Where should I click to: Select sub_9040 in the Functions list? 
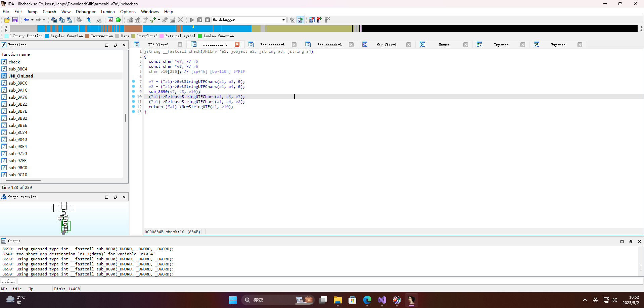pyautogui.click(x=62, y=139)
